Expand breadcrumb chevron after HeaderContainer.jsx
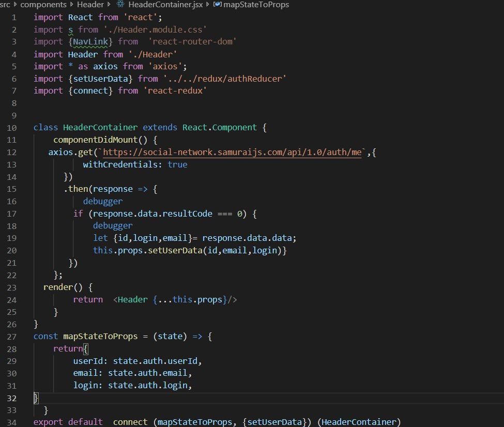504x427 pixels. (208, 5)
